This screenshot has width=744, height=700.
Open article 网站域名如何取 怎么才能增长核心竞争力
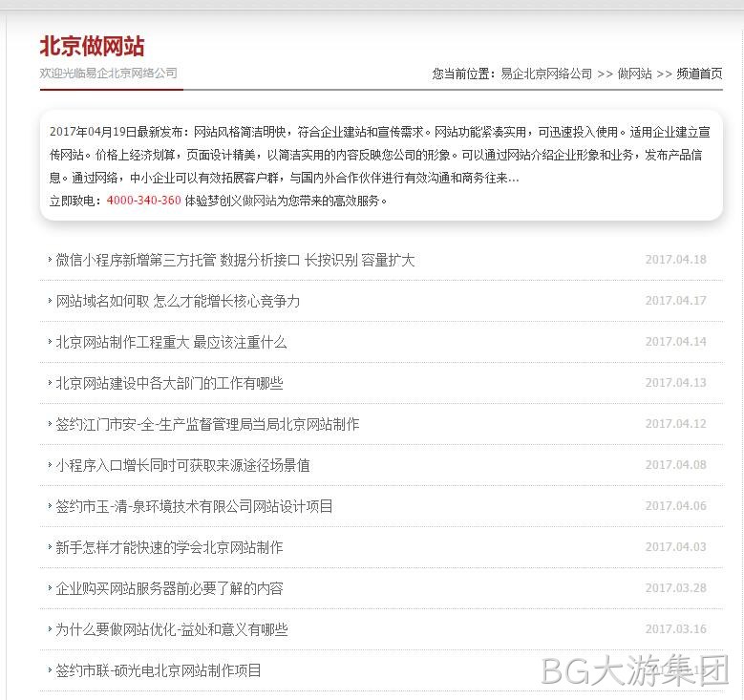(178, 301)
